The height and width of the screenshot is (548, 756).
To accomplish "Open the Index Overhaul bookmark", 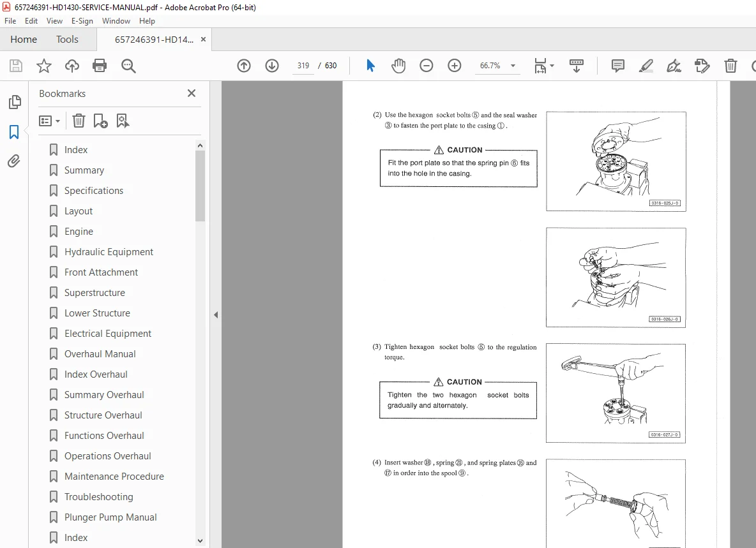I will tap(96, 374).
